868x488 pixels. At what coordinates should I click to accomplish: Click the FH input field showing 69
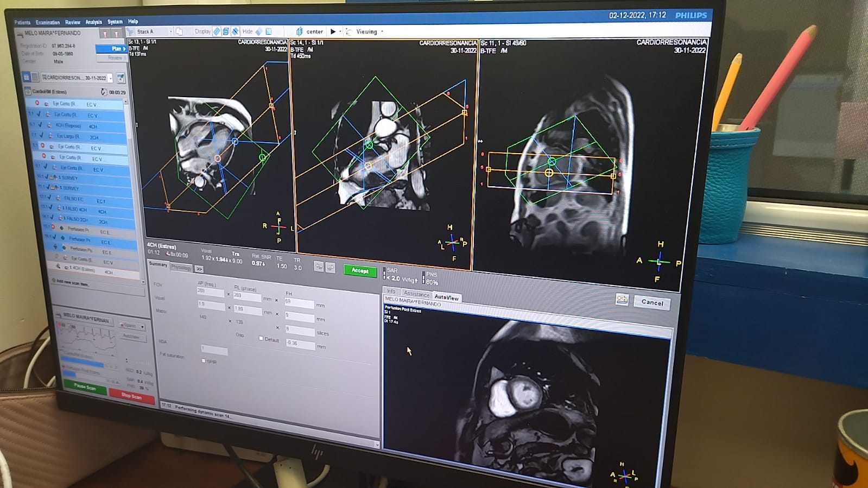pos(299,302)
